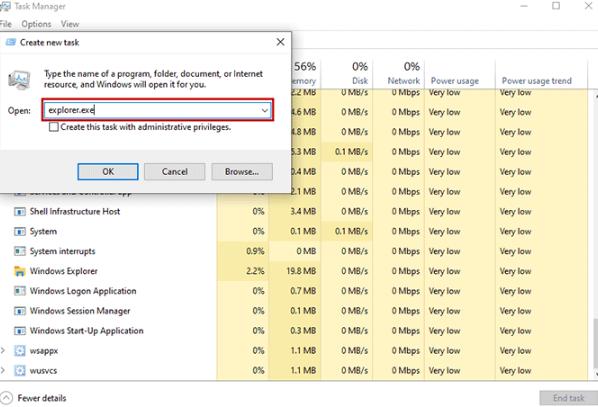
Task: Open the dropdown arrow in Open field
Action: pyautogui.click(x=265, y=111)
